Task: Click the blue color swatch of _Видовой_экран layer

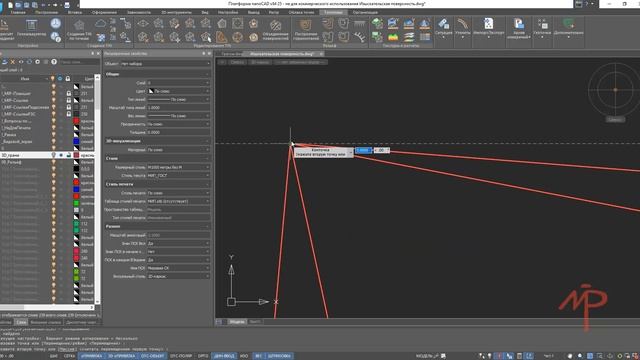Action: (x=76, y=141)
